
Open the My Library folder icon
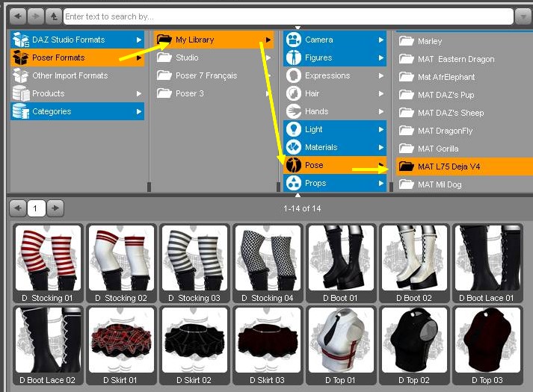[x=164, y=40]
